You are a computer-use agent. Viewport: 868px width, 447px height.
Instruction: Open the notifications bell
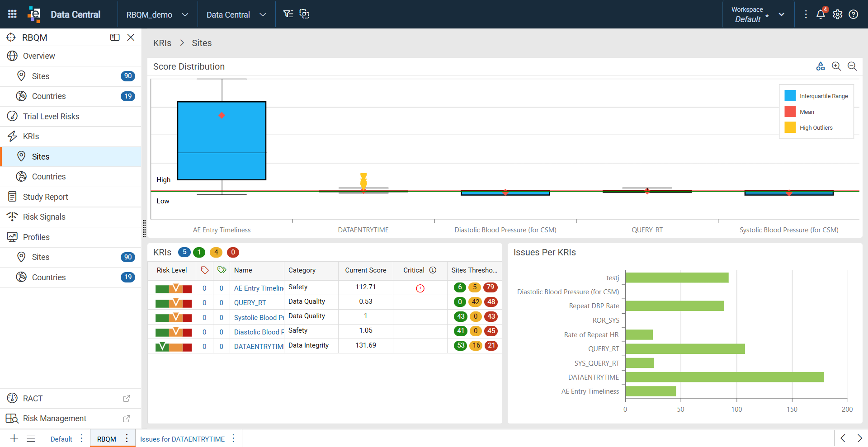tap(821, 14)
